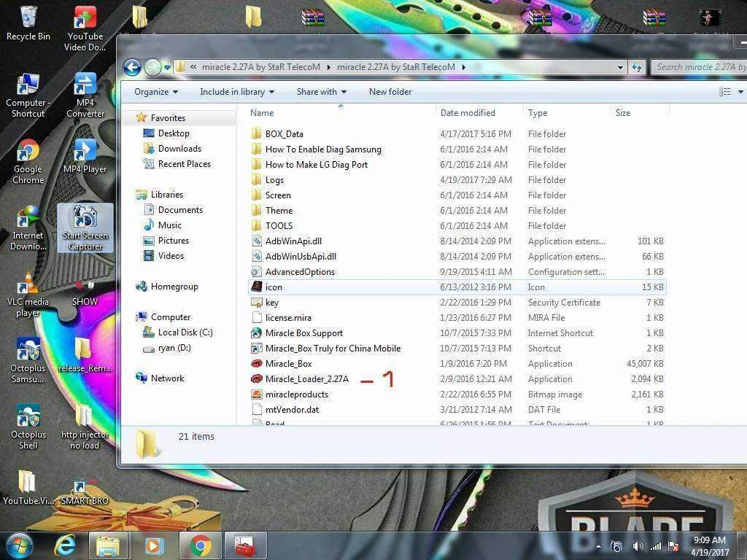Open the recent pages dropdown arrow

(x=167, y=68)
